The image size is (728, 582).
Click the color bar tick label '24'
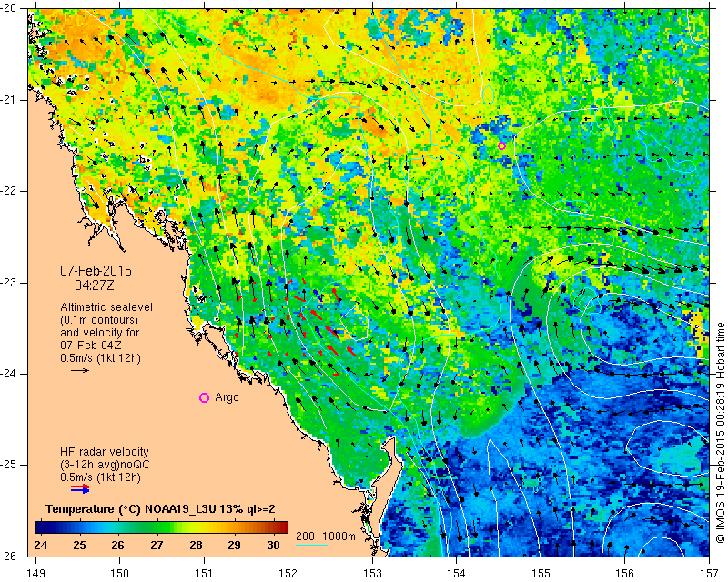coord(41,545)
